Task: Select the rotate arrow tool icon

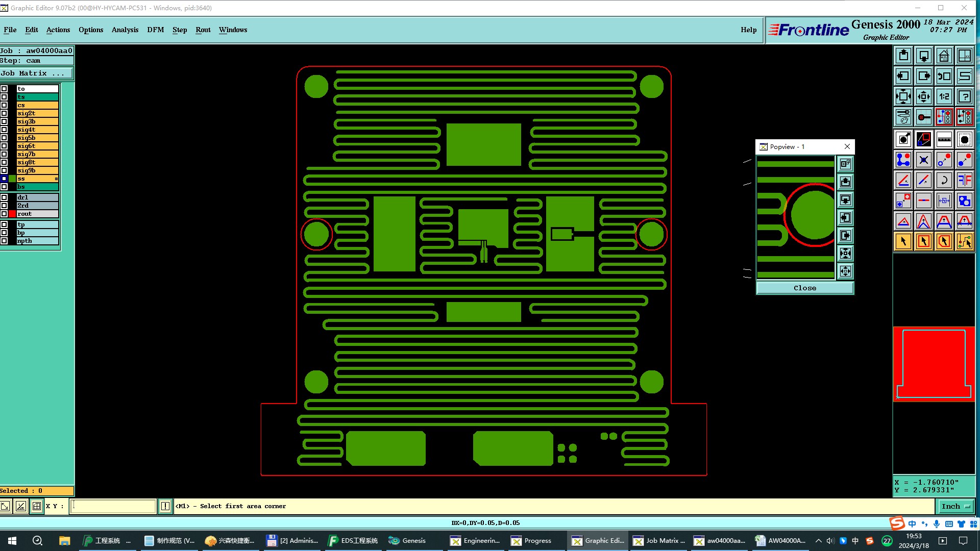Action: (944, 180)
